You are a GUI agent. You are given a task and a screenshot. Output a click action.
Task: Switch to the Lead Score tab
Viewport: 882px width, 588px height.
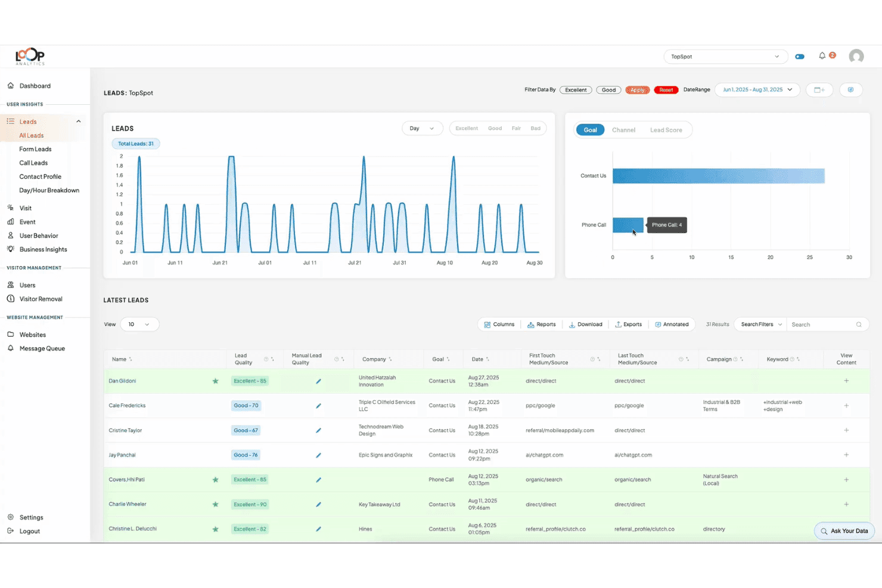pos(666,130)
